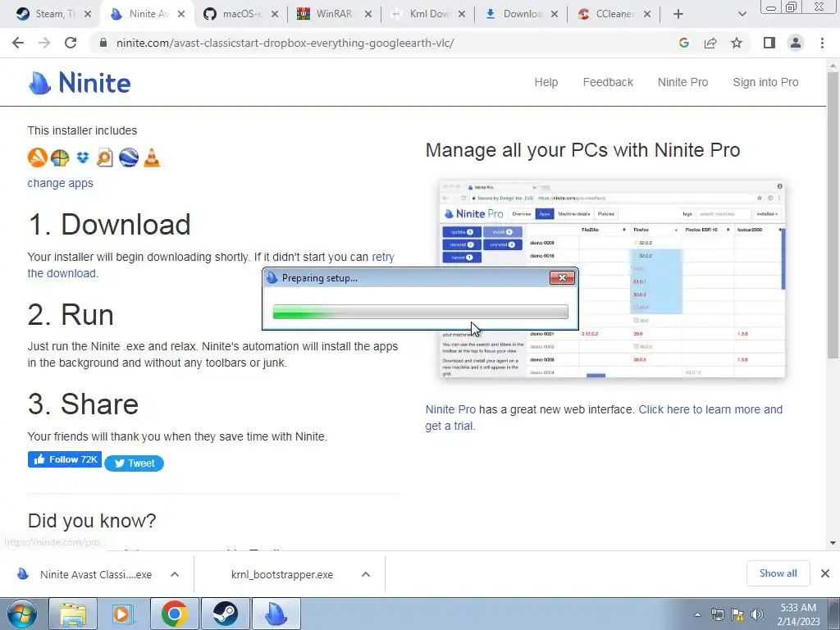Click Sign into Pro

tap(765, 82)
